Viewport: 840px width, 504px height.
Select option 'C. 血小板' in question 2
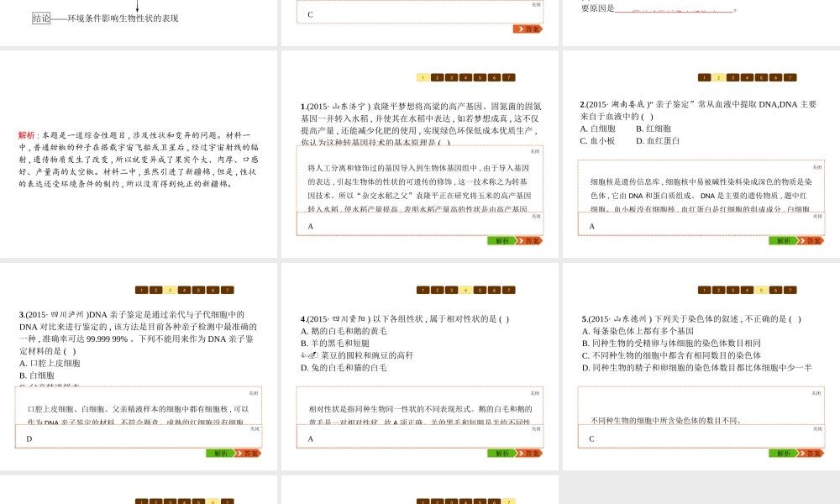598,141
